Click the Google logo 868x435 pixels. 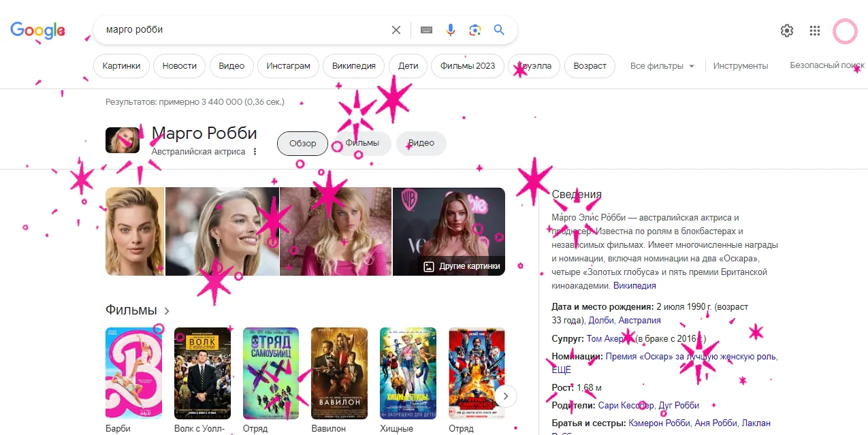tap(37, 29)
